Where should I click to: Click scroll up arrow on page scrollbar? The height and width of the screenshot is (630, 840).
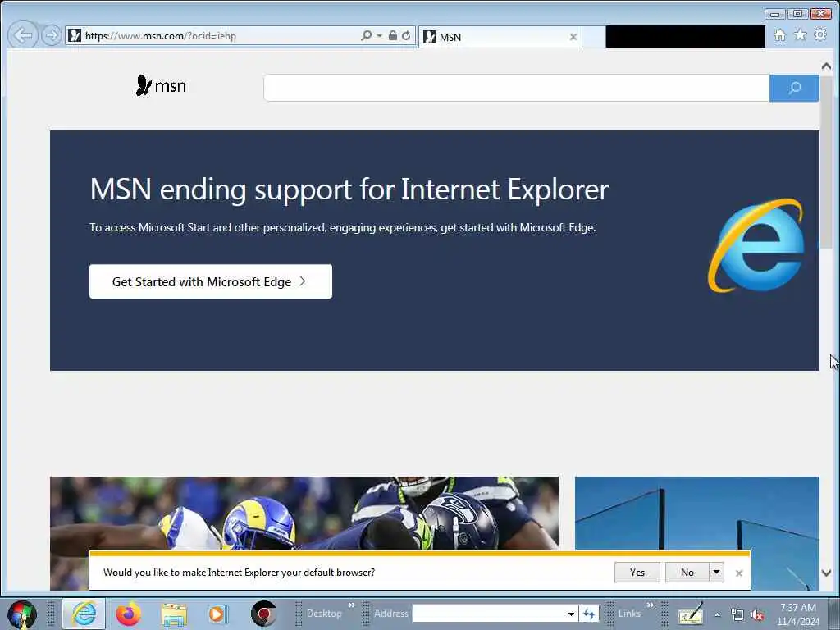826,66
